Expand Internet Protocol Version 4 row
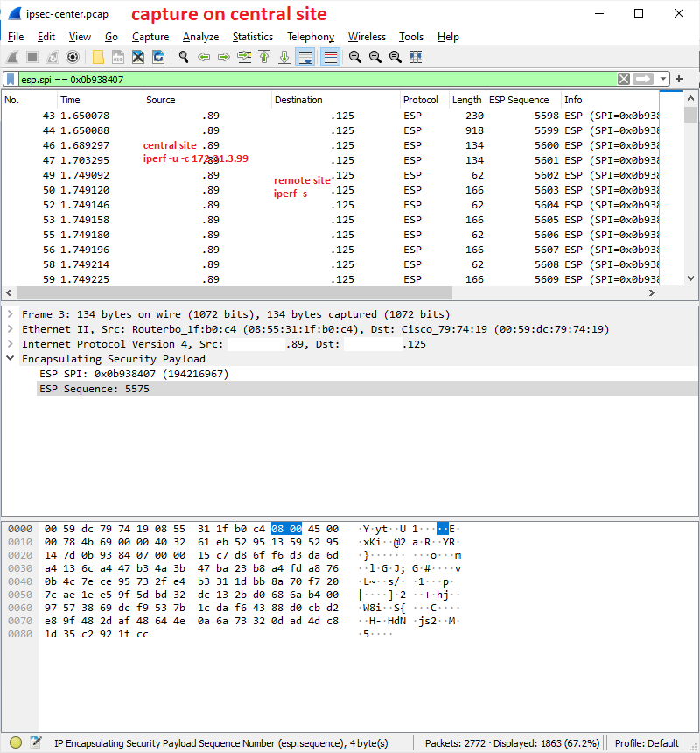Viewport: 700px width, 753px height. click(10, 344)
